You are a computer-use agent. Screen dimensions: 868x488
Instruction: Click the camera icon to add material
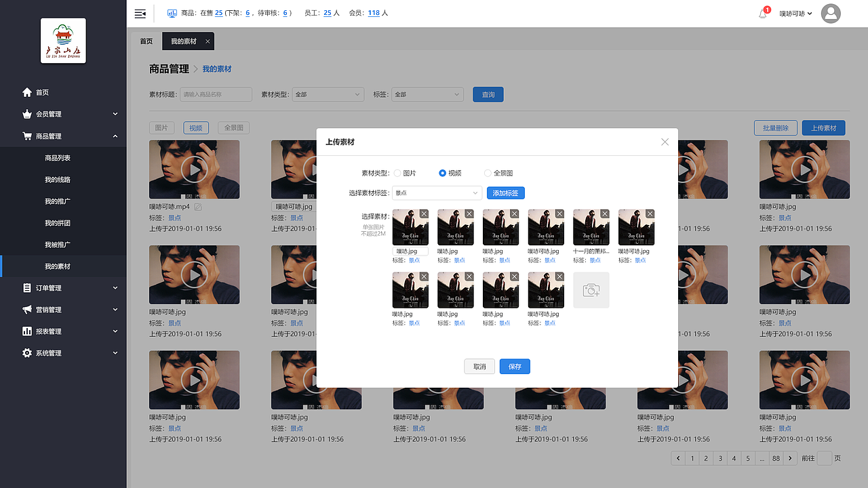pos(591,290)
